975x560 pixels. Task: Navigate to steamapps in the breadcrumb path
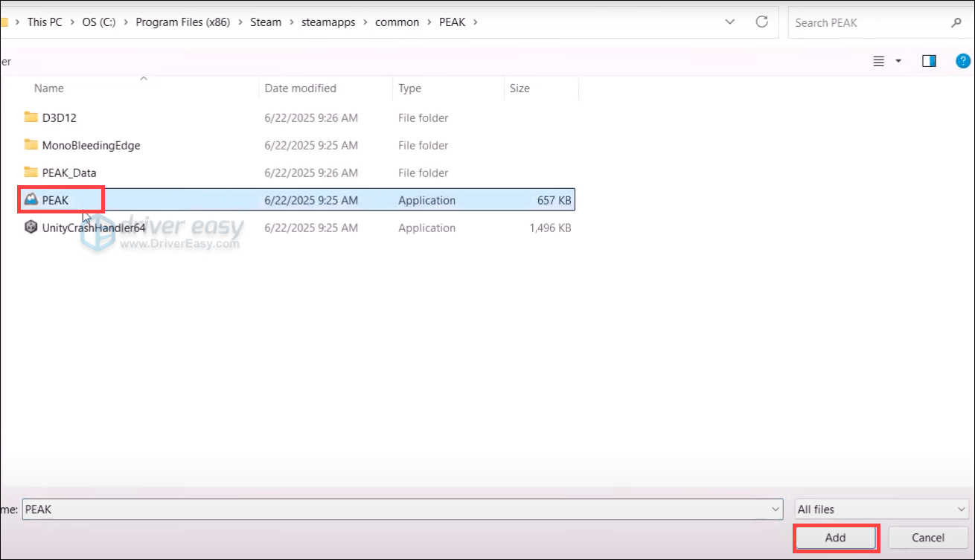(328, 22)
